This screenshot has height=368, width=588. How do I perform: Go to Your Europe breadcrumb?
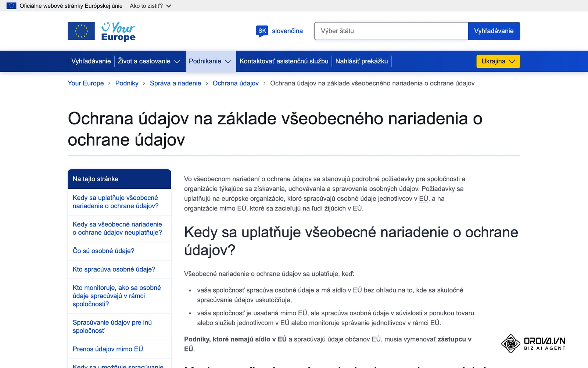(x=86, y=83)
